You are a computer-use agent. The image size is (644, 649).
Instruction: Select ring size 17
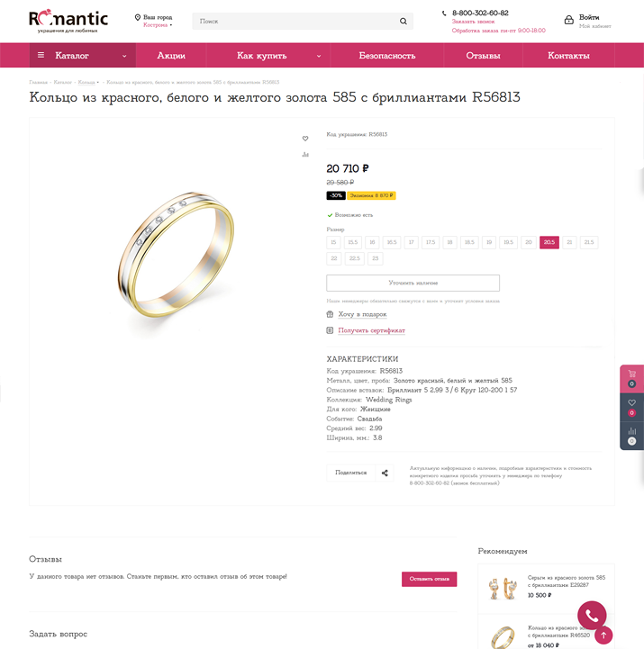[x=411, y=242]
